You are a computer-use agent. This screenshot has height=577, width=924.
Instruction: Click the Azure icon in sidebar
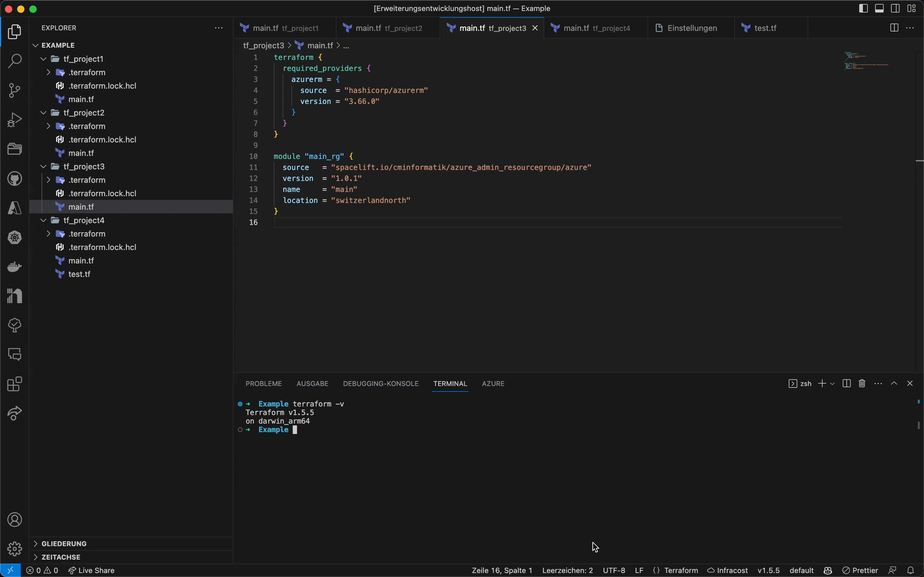pyautogui.click(x=15, y=208)
